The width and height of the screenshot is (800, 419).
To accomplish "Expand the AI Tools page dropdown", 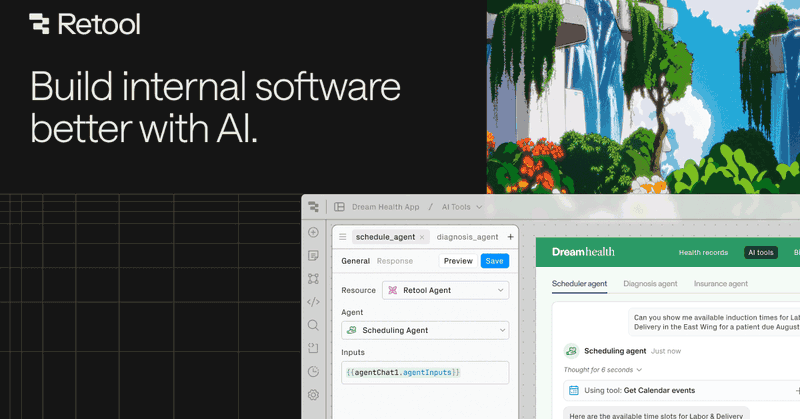I will pyautogui.click(x=462, y=207).
